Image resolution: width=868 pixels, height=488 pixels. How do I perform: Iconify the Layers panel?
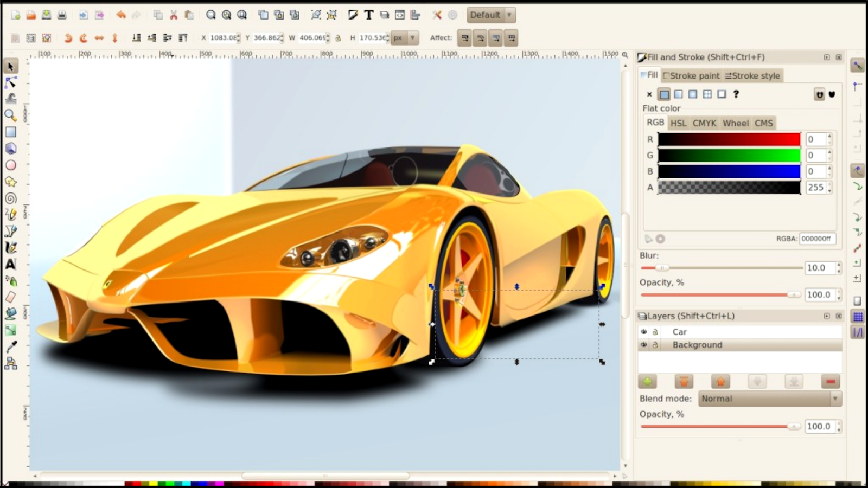click(x=827, y=316)
